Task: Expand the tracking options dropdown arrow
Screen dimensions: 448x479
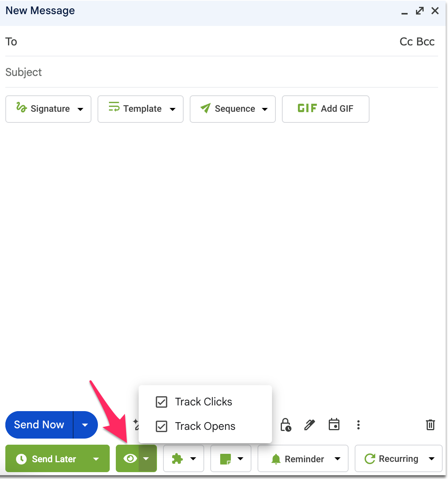Action: point(146,459)
